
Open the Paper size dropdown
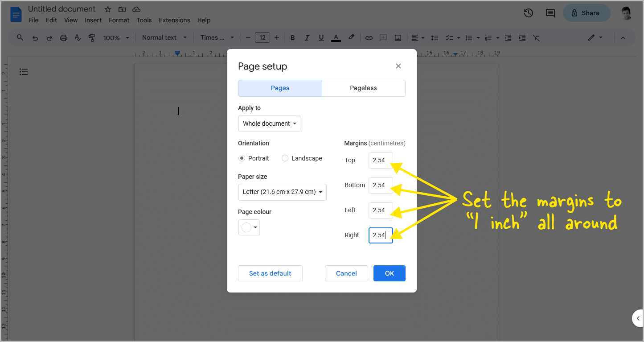point(282,192)
